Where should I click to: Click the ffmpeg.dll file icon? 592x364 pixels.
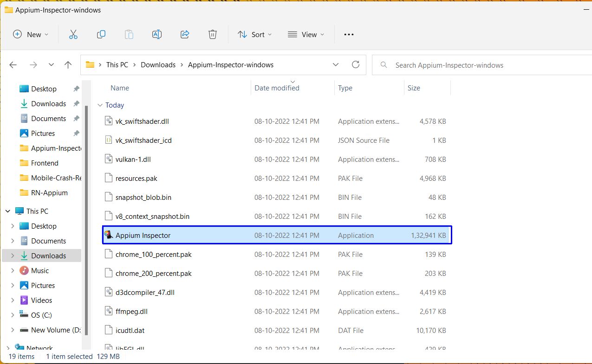[x=108, y=311]
